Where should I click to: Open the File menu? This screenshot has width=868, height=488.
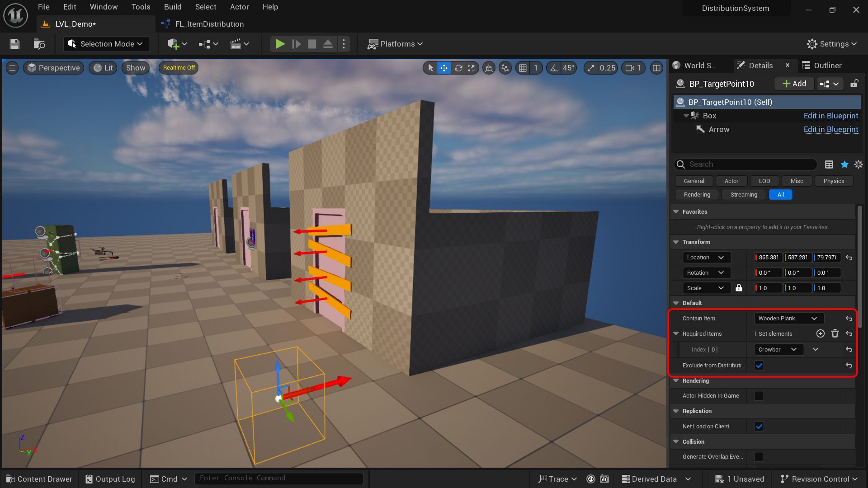[x=44, y=7]
